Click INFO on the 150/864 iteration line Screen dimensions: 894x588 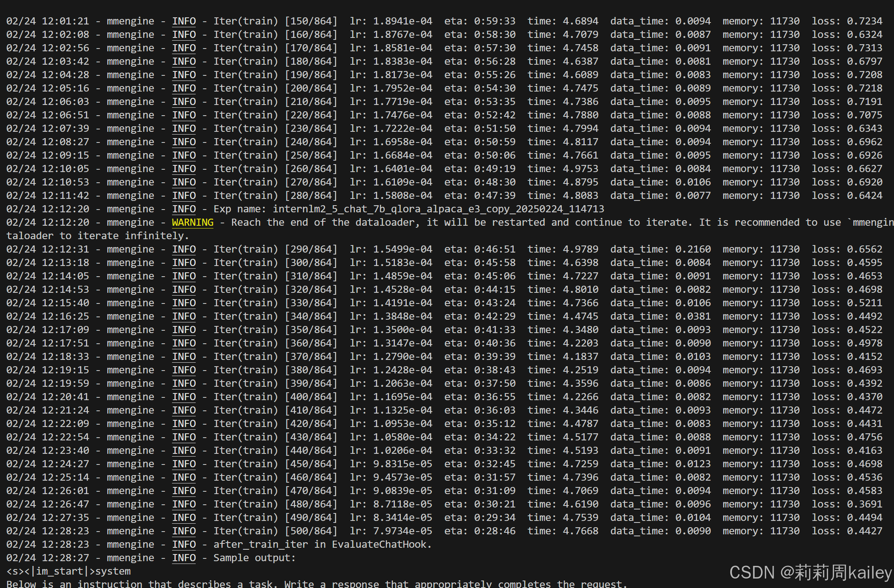(x=184, y=21)
